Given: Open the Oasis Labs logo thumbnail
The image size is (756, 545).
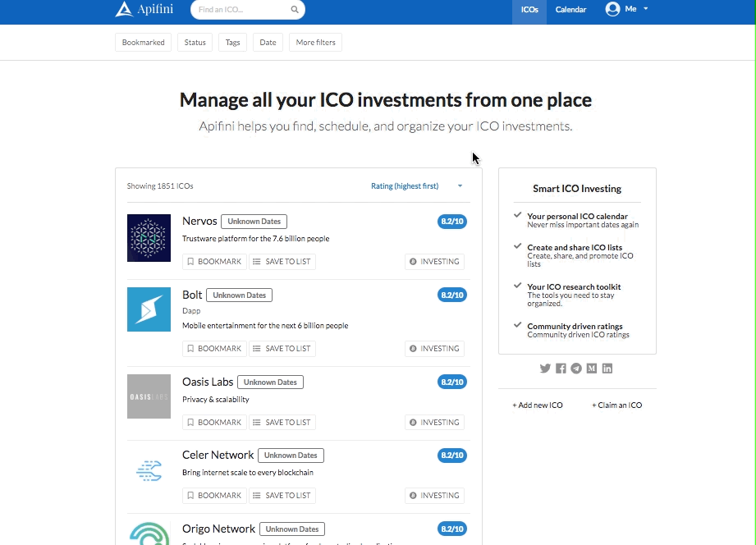Looking at the screenshot, I should coord(149,396).
